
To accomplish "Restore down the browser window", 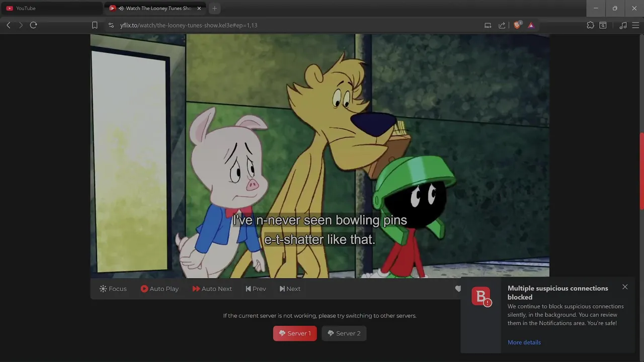I will [615, 9].
